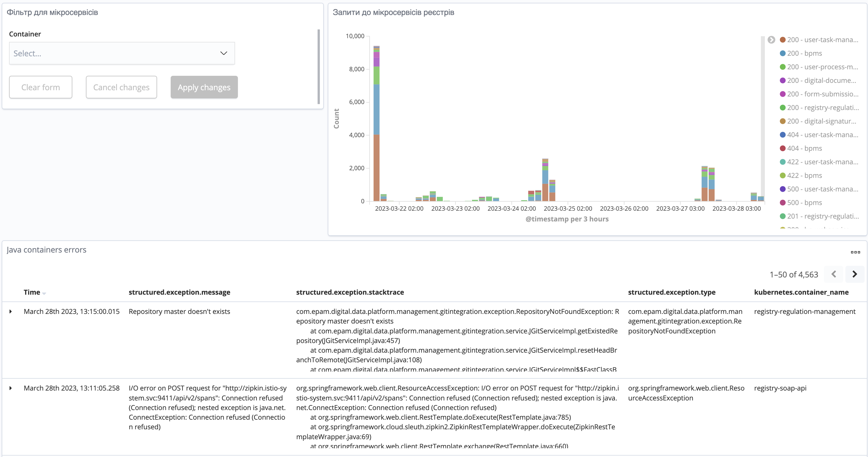Click legend swatch 200 - user-process-m...
The image size is (868, 457).
[783, 67]
